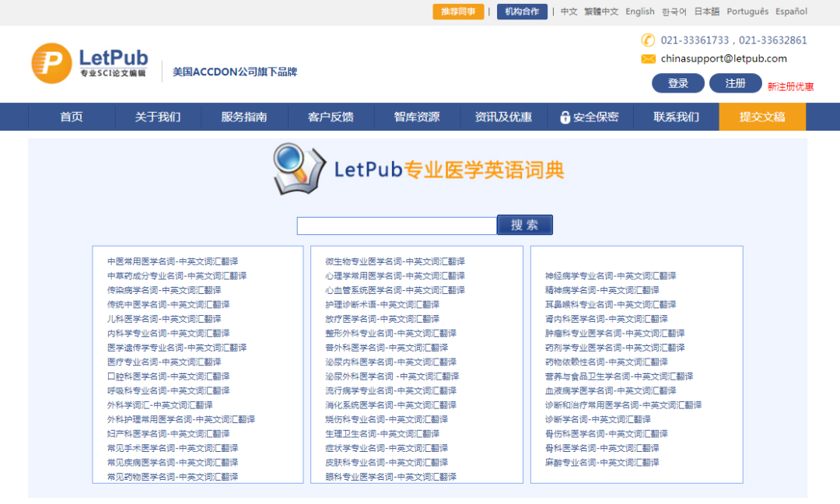Open 中医常用医学名词 vocabulary link
The image size is (840, 504).
[173, 261]
